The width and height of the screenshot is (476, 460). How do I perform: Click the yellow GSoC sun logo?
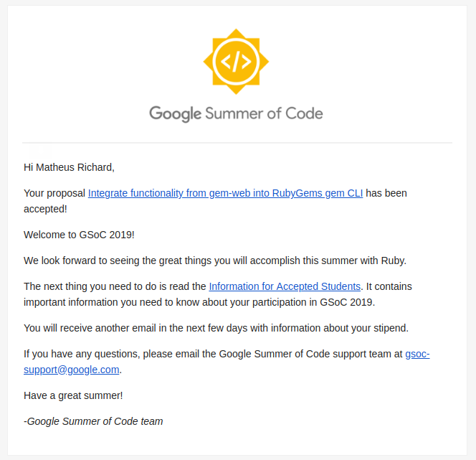coord(236,62)
